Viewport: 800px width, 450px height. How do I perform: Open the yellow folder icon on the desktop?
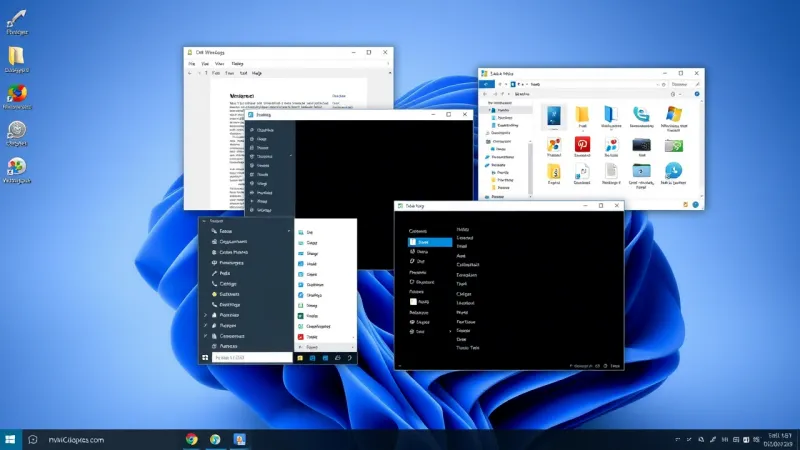point(16,55)
